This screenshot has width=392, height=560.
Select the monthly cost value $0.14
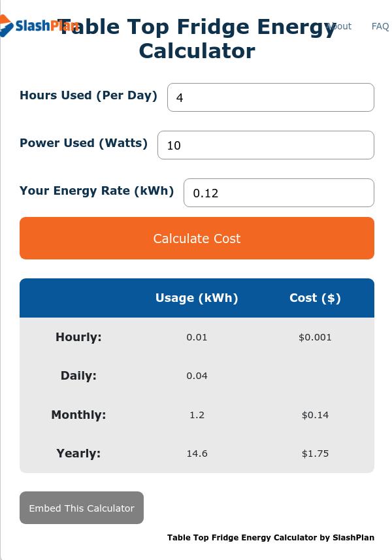pos(315,415)
